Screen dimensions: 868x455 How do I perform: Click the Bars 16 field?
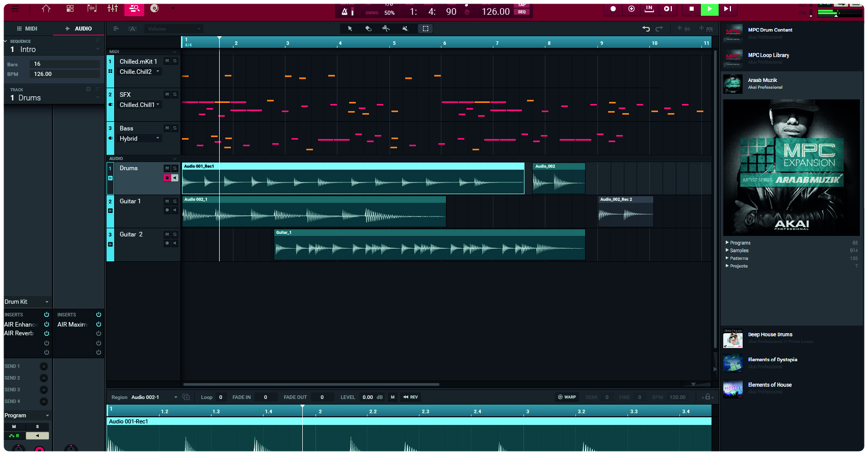click(x=65, y=64)
